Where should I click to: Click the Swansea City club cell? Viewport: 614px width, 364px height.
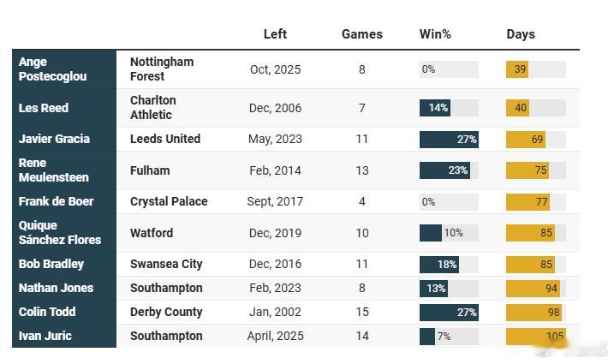coord(166,264)
